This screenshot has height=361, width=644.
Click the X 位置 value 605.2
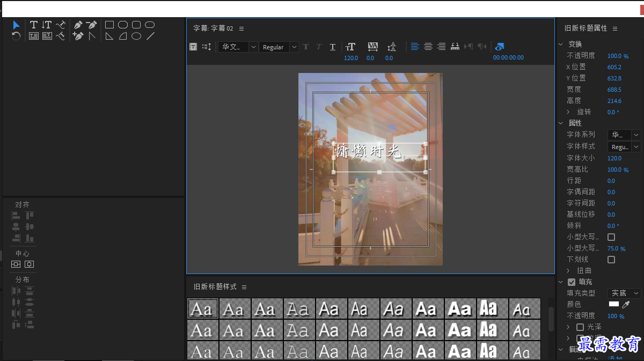[614, 67]
